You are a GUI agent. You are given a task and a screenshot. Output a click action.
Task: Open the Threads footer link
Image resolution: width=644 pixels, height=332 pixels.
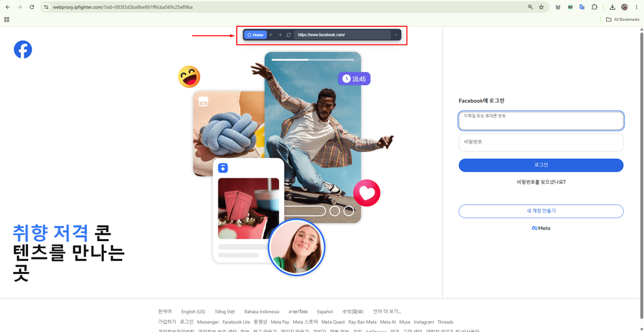(x=445, y=322)
